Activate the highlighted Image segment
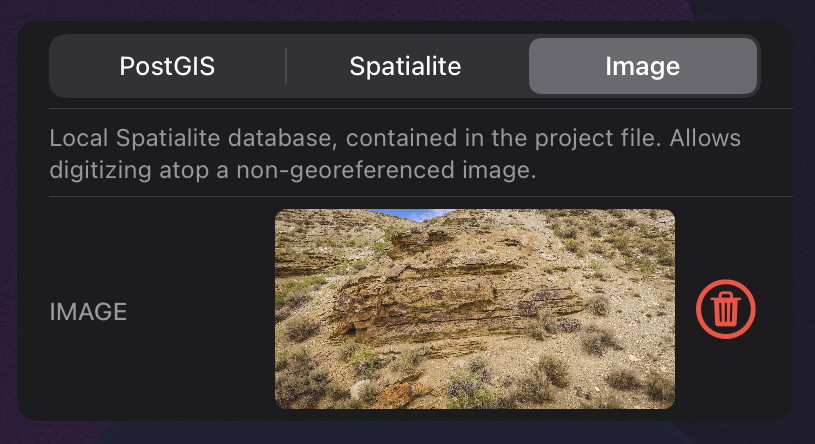815x444 pixels. pos(642,67)
